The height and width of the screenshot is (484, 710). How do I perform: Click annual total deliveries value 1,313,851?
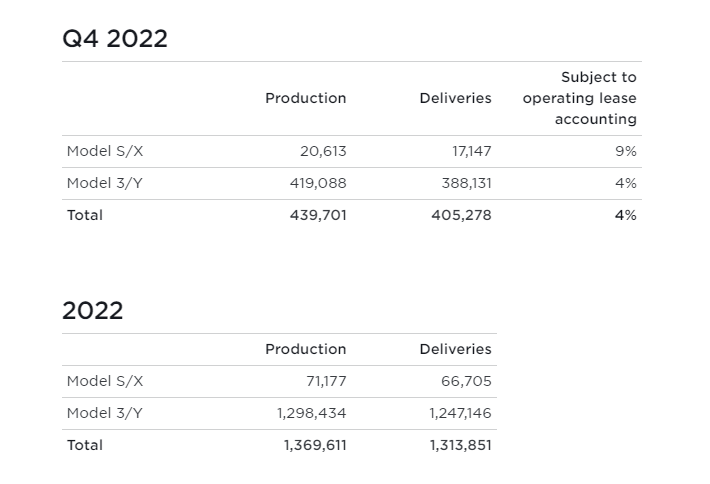[460, 445]
